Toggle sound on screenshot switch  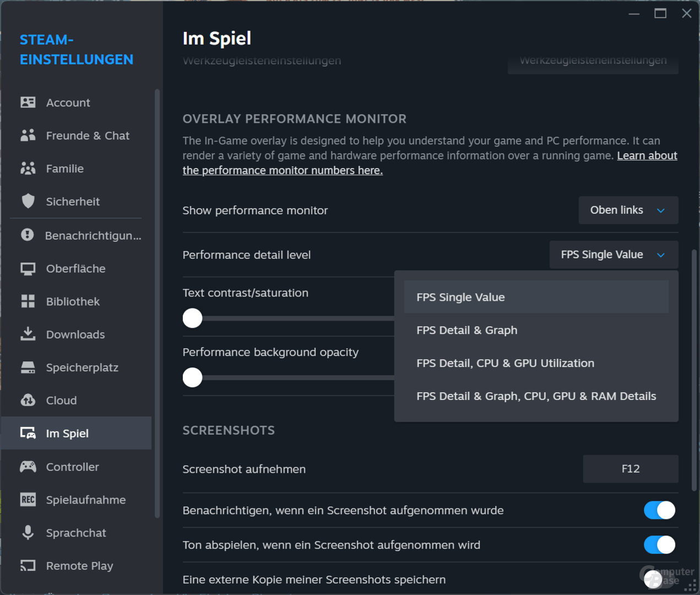[x=659, y=545]
